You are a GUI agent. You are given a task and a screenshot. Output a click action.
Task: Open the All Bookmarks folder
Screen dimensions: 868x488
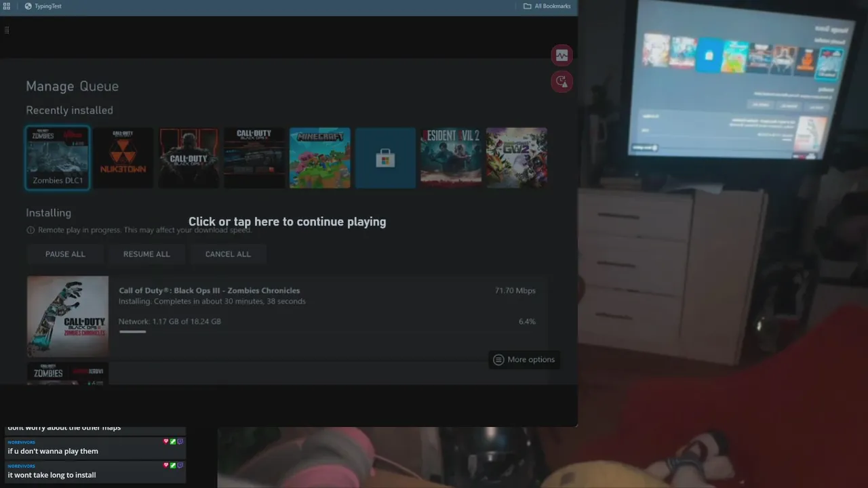tap(547, 6)
